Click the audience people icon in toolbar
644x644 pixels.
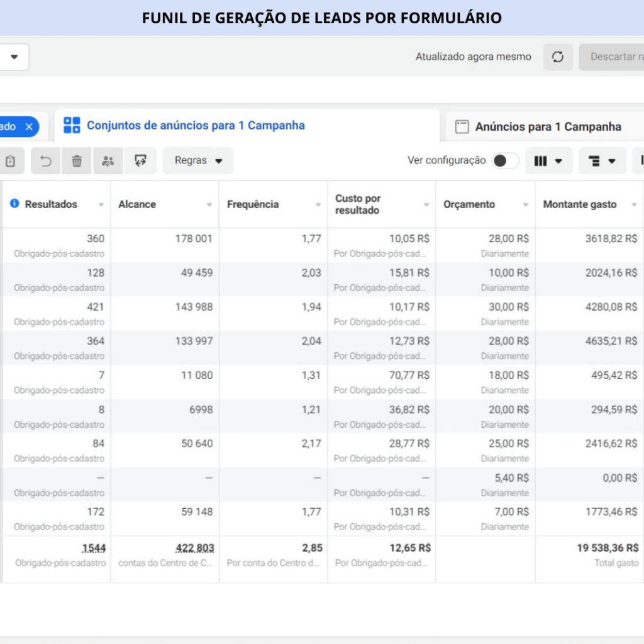tap(108, 161)
